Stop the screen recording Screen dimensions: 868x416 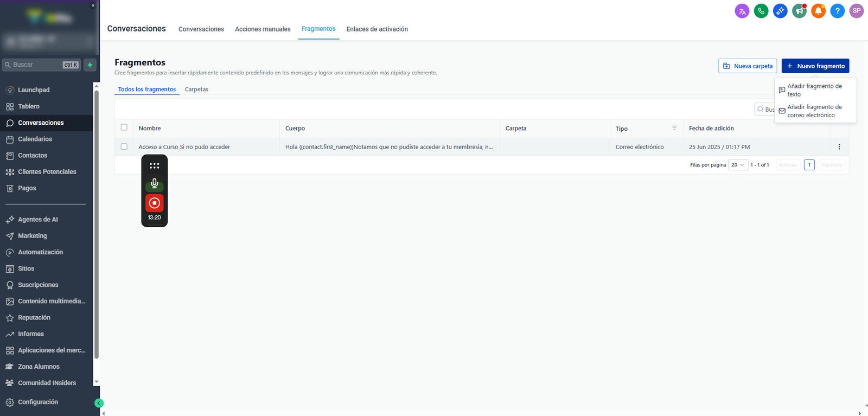tap(155, 203)
